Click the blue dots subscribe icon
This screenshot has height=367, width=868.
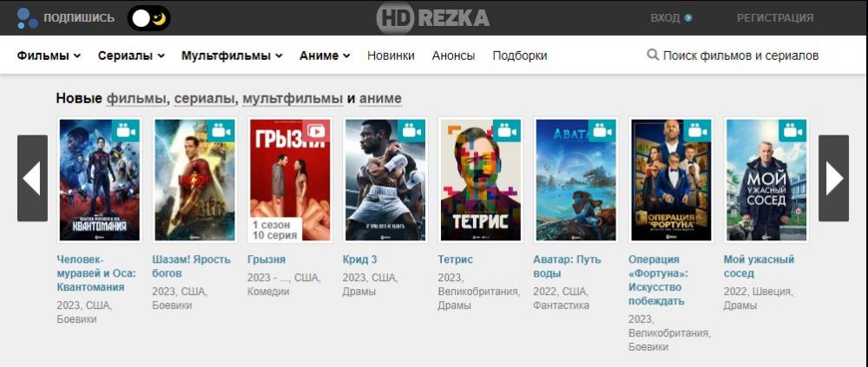[27, 18]
